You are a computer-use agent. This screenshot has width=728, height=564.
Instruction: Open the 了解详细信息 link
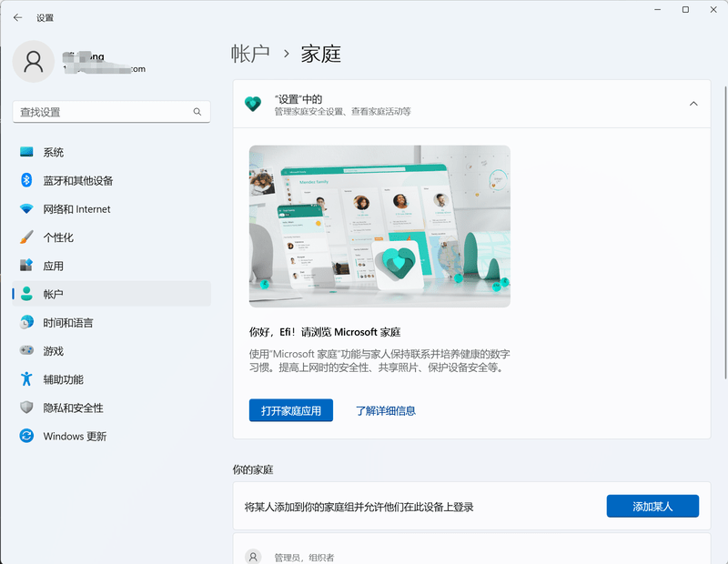pos(386,410)
